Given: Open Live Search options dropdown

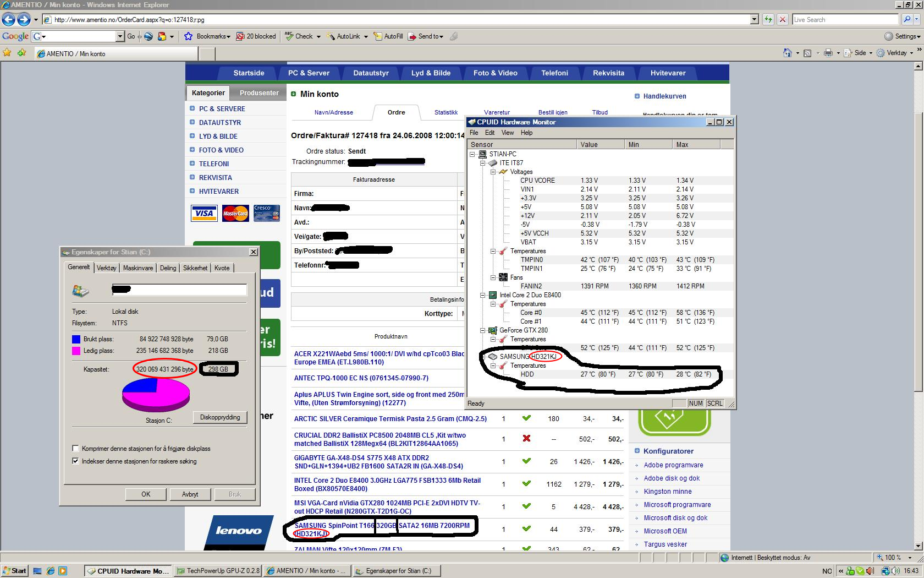Looking at the screenshot, I should tap(918, 20).
